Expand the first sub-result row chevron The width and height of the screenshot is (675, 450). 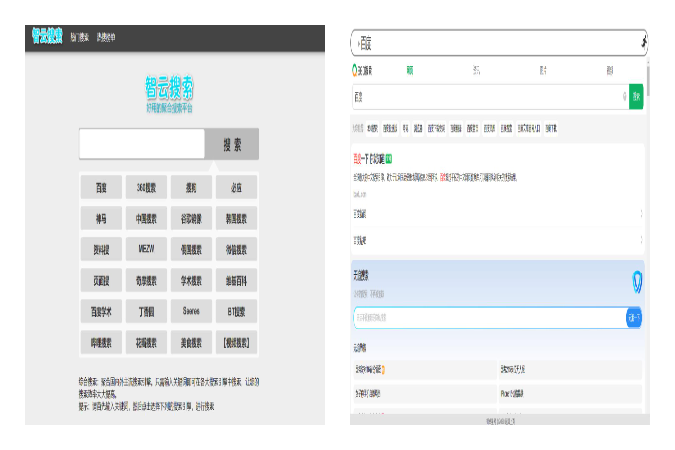point(640,214)
